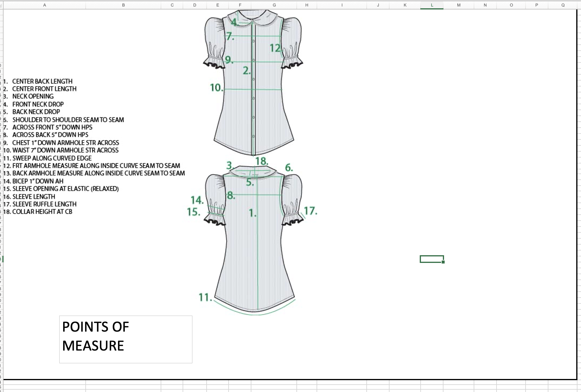Click the selected cell in column L
Viewport: 581px width, 392px height.
tap(431, 259)
